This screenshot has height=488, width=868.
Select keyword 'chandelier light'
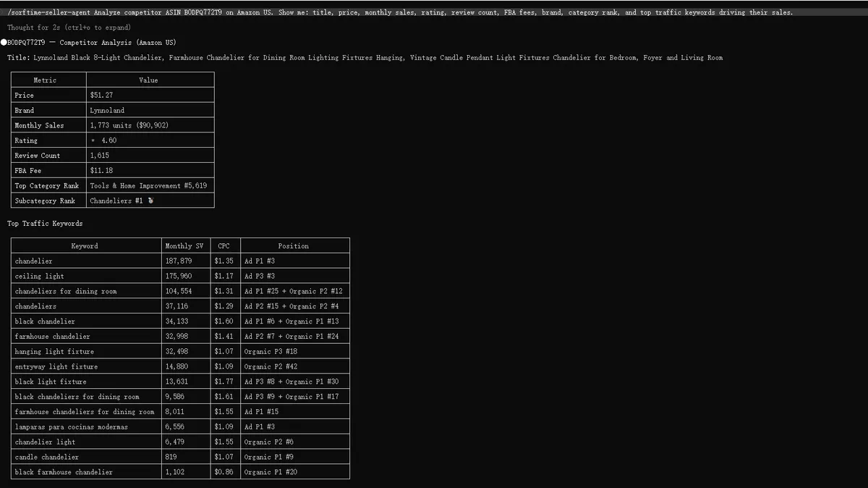click(x=45, y=442)
